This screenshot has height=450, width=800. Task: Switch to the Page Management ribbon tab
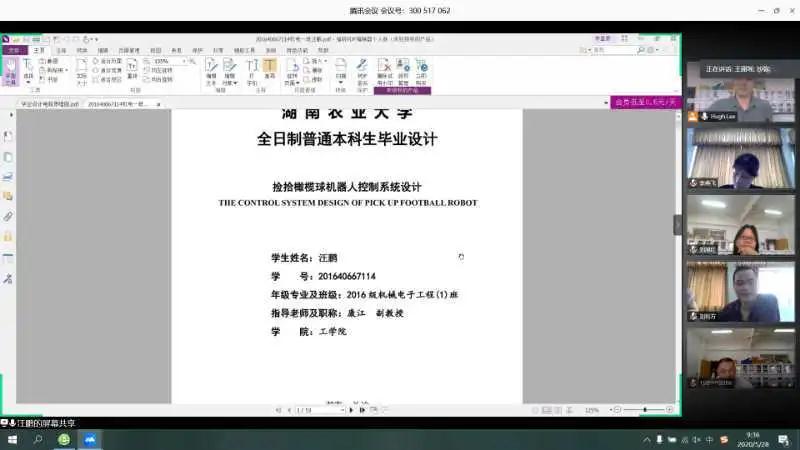point(129,50)
